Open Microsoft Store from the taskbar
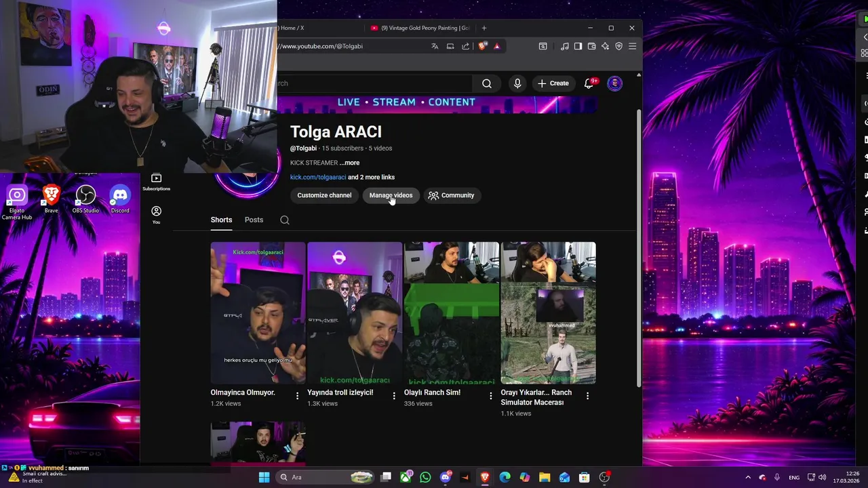 pyautogui.click(x=584, y=477)
